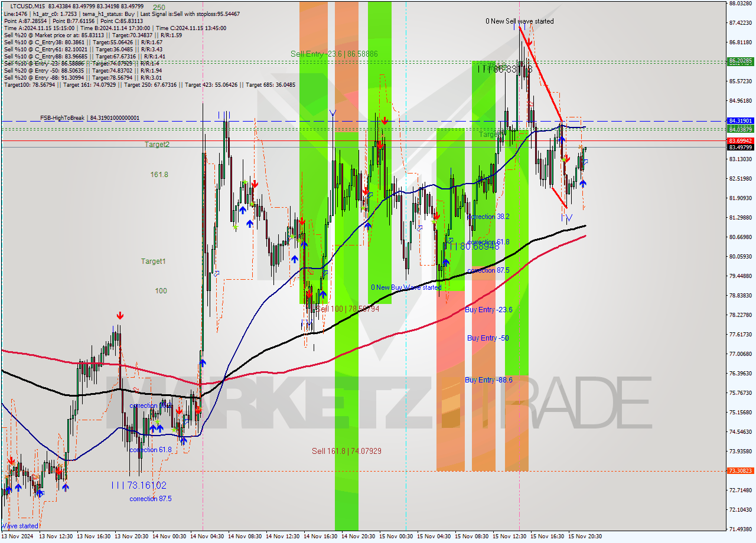Click '0 New Sell wave started' label
The image size is (756, 543).
pos(520,21)
